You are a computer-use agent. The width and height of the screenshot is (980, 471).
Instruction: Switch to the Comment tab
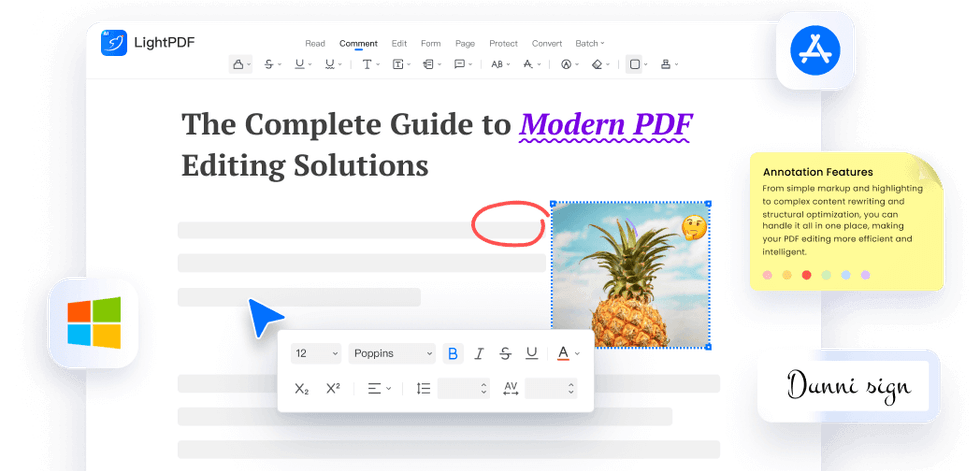click(x=358, y=43)
